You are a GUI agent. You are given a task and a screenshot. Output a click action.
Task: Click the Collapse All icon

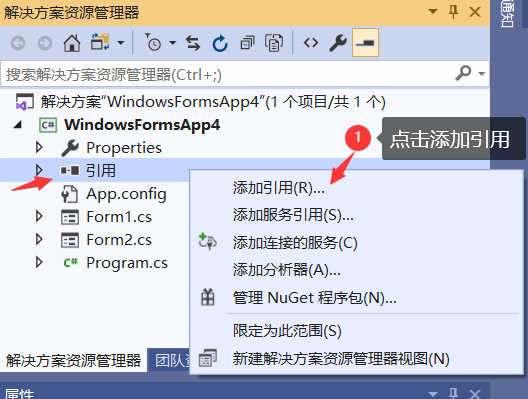click(247, 43)
